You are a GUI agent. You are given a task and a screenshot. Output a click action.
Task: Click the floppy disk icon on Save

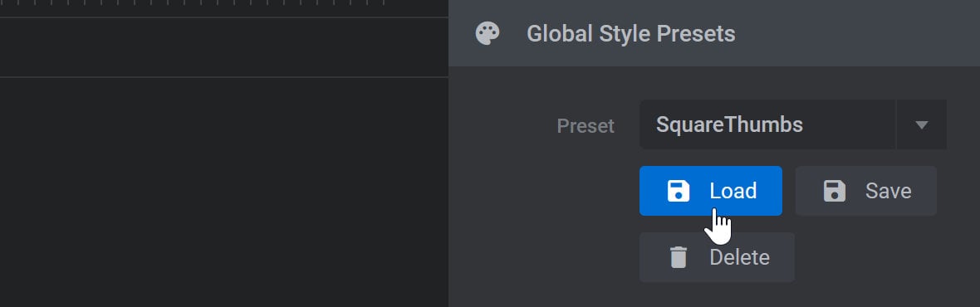click(835, 191)
